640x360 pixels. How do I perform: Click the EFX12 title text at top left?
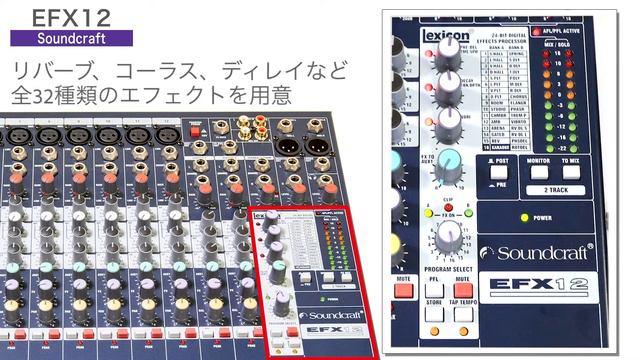click(71, 18)
